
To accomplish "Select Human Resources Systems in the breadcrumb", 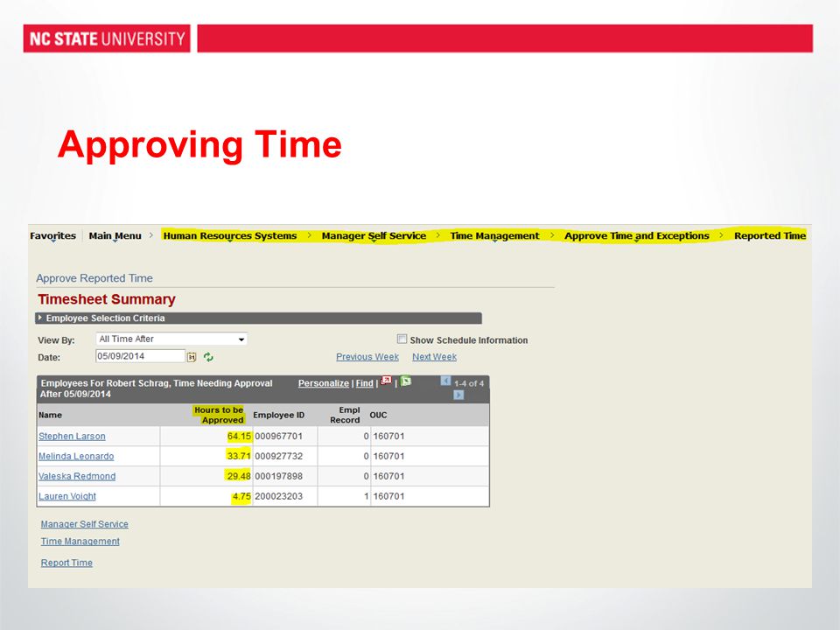I will coord(230,235).
